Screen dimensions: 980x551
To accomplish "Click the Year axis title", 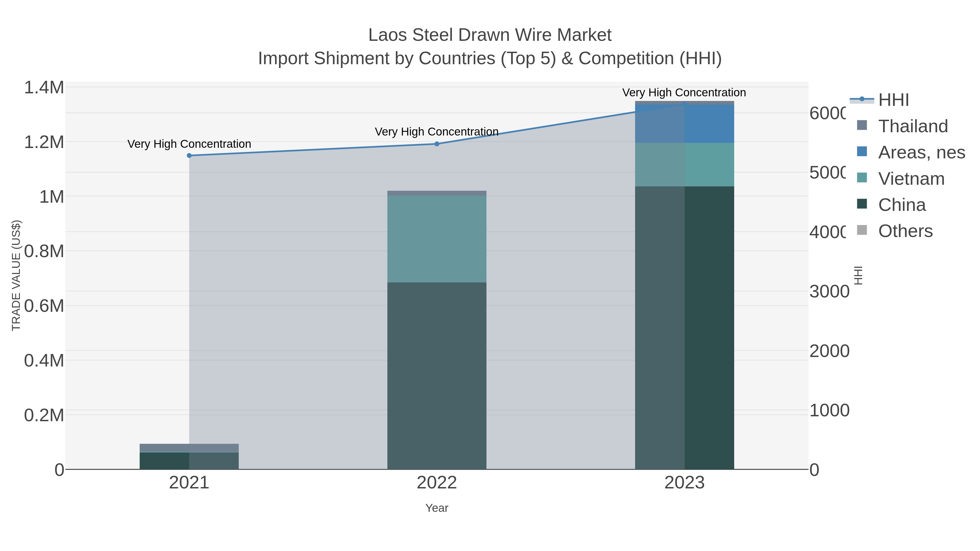I will click(437, 508).
